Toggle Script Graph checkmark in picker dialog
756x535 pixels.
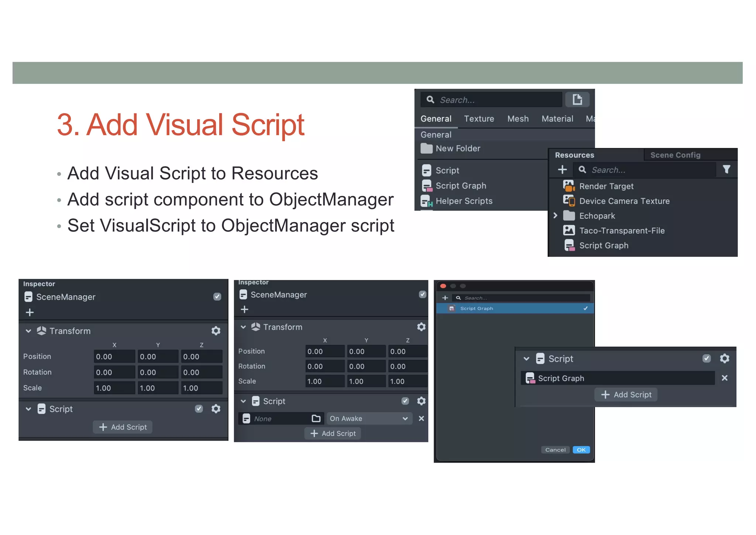point(585,308)
